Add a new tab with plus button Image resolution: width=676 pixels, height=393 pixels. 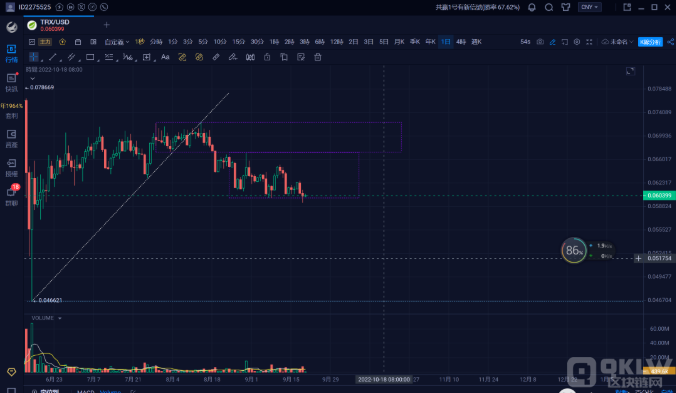106,25
